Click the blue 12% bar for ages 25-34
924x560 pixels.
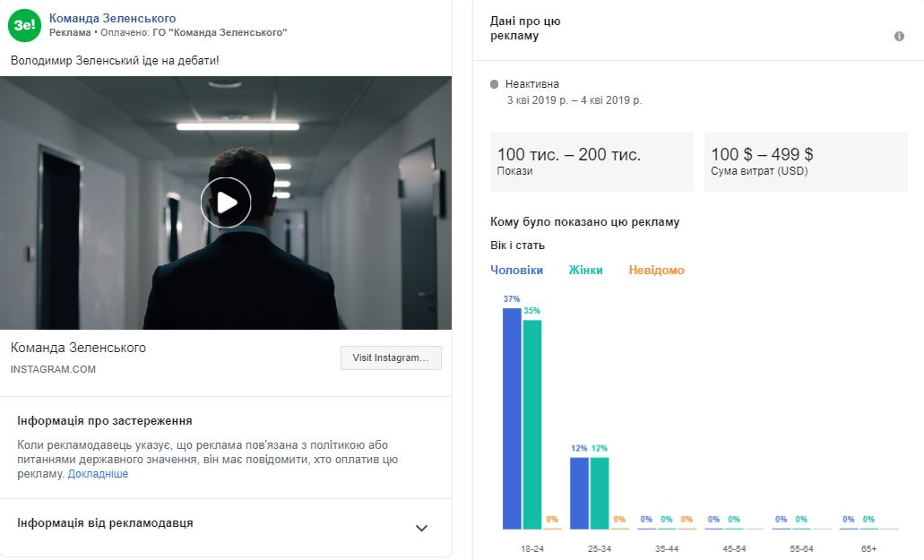[x=579, y=493]
